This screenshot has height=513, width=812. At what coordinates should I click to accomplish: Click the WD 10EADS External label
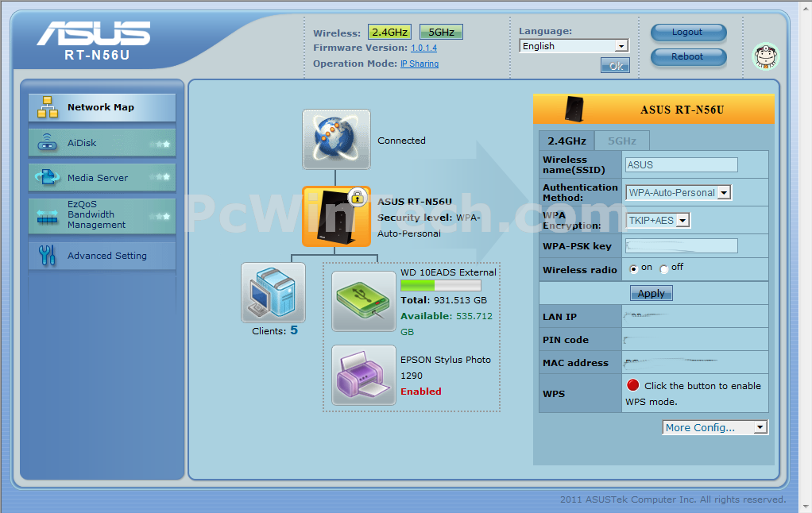448,272
